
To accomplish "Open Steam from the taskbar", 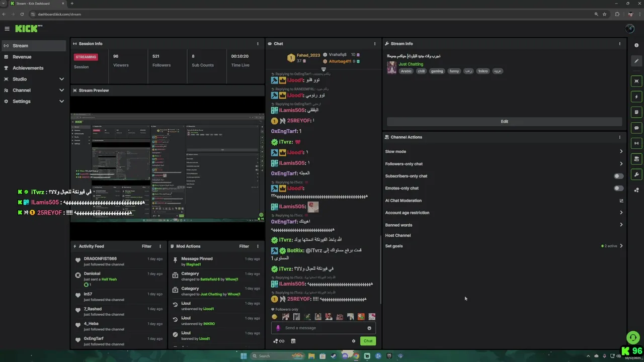I will tap(334, 356).
